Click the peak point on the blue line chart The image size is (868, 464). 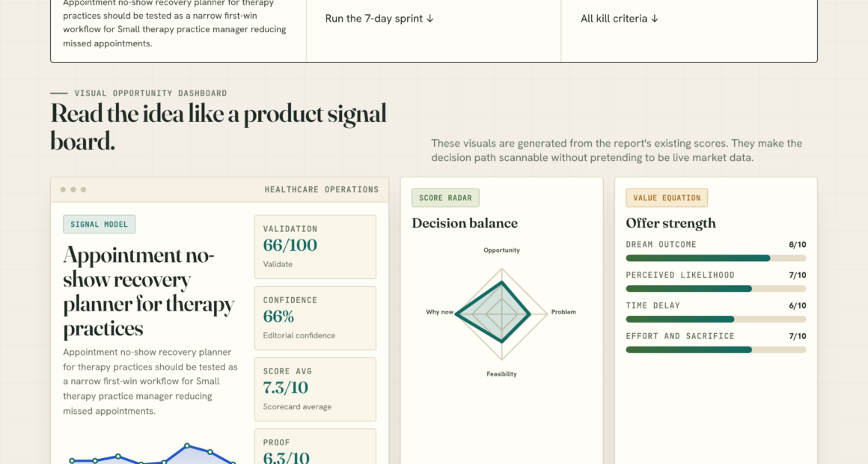click(187, 446)
